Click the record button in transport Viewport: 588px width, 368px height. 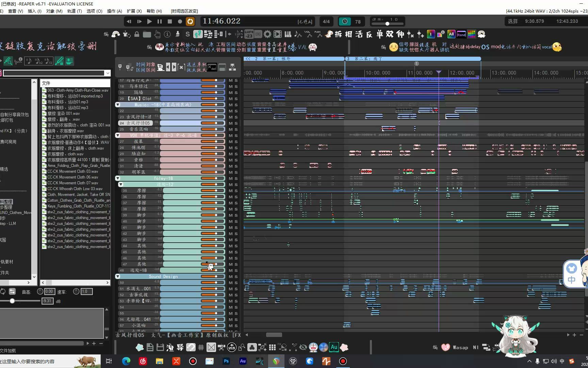point(180,21)
